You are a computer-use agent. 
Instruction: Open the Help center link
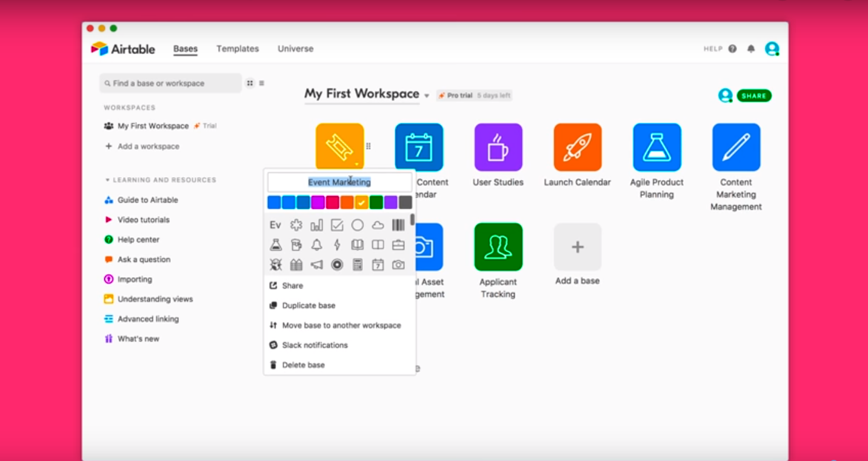132,240
